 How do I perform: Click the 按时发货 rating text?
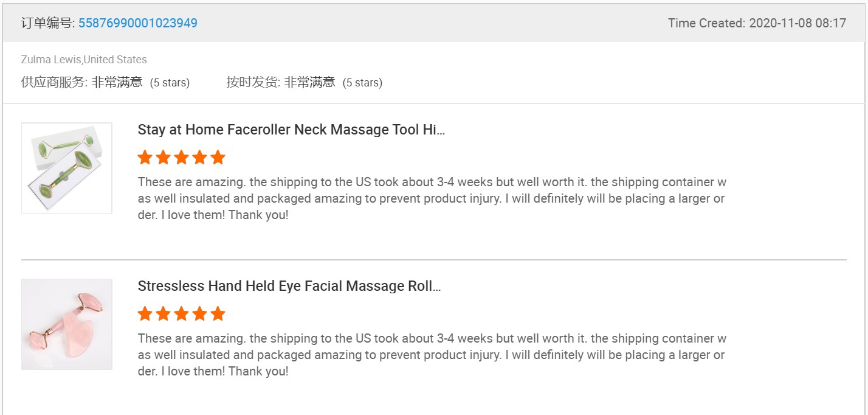pyautogui.click(x=304, y=82)
